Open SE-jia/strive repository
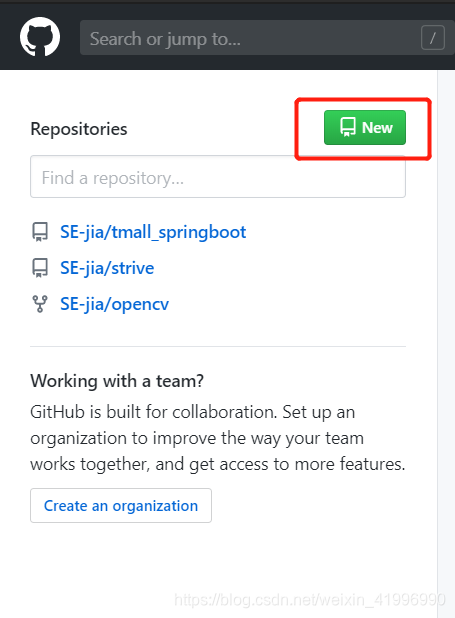This screenshot has width=455, height=618. point(107,268)
